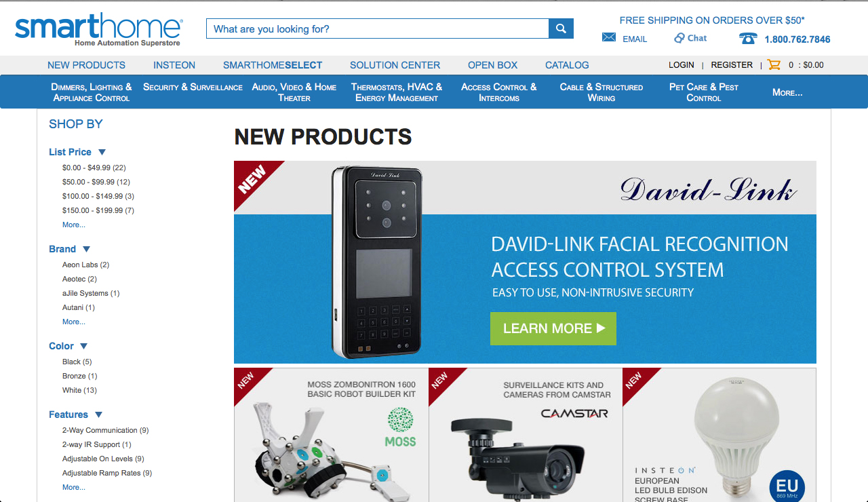Open the shopping cart icon

click(774, 65)
